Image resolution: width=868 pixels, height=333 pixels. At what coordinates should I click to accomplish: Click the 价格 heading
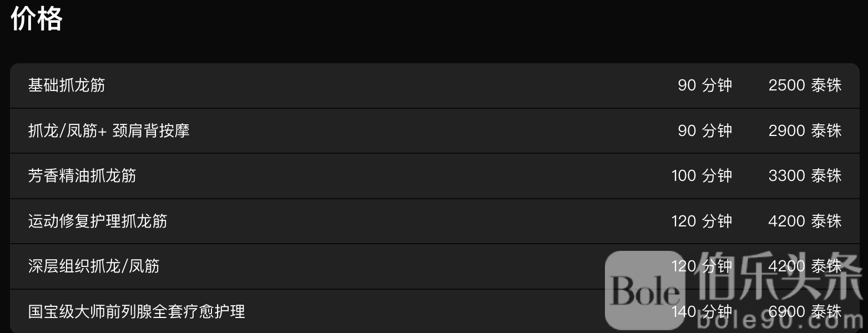pos(37,19)
